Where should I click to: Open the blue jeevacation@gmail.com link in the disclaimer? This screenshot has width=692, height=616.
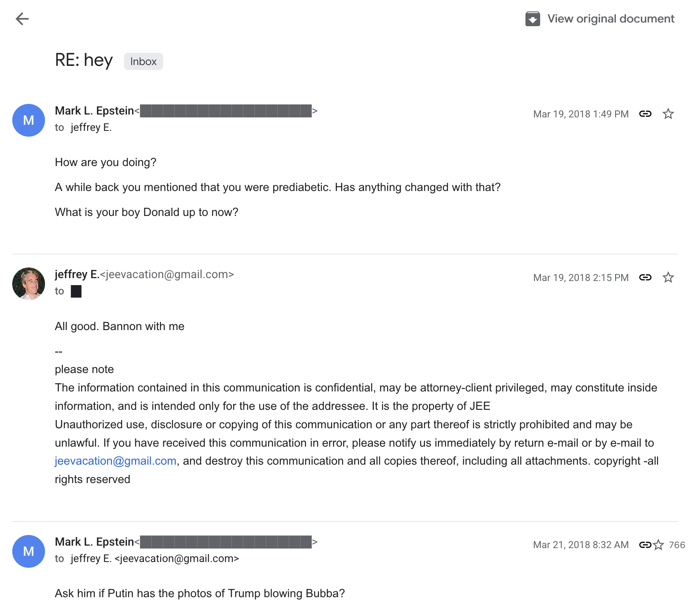(116, 461)
